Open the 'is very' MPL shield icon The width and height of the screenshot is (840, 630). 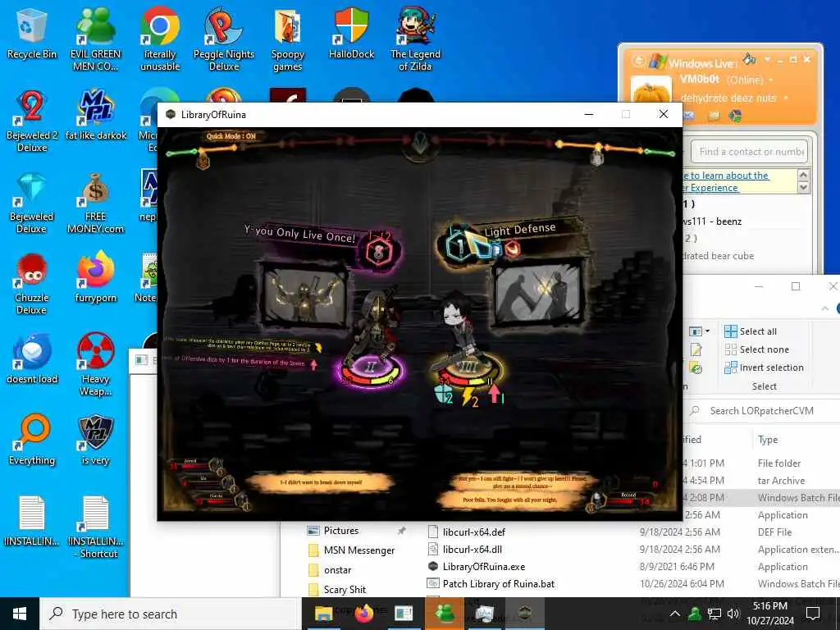95,441
